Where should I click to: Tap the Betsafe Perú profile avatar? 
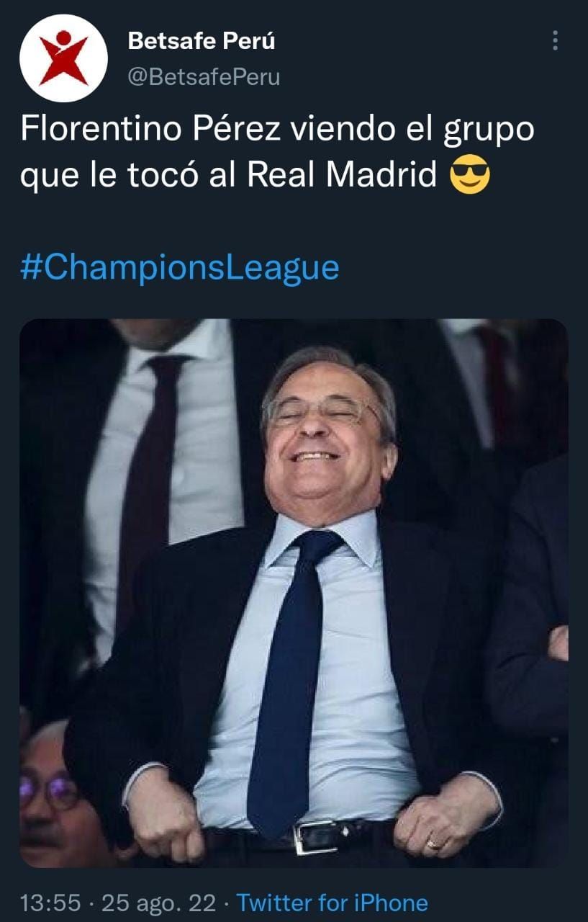coord(63,58)
